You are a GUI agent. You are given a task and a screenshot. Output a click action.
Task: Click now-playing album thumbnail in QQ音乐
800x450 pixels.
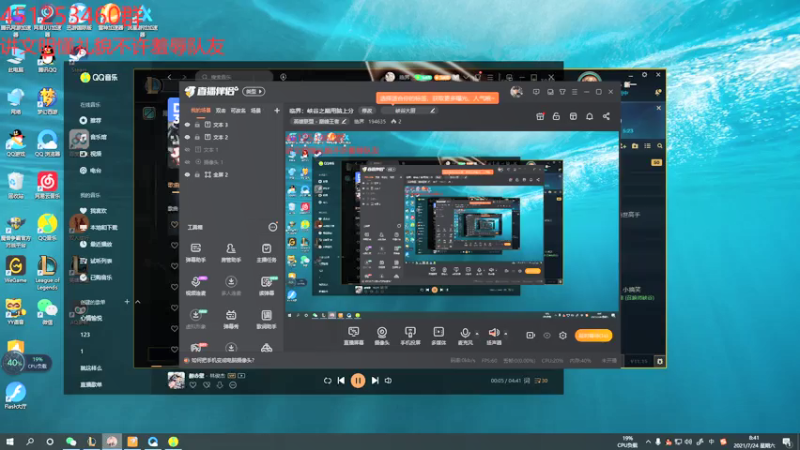pyautogui.click(x=176, y=380)
